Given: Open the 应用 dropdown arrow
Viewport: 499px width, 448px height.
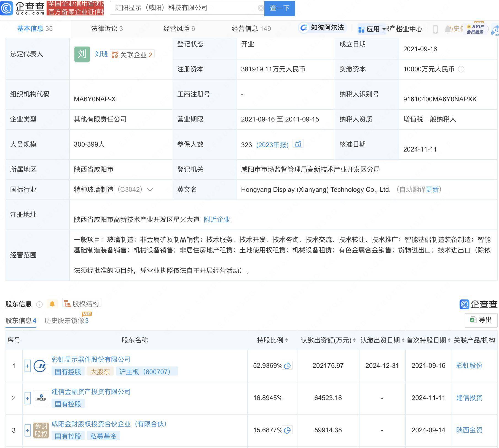Looking at the screenshot, I should tap(384, 29).
